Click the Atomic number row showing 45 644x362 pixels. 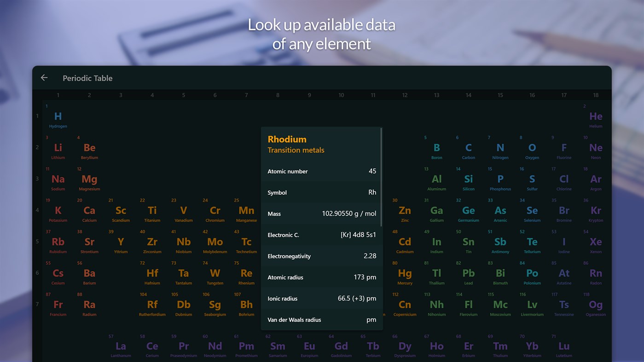[321, 171]
